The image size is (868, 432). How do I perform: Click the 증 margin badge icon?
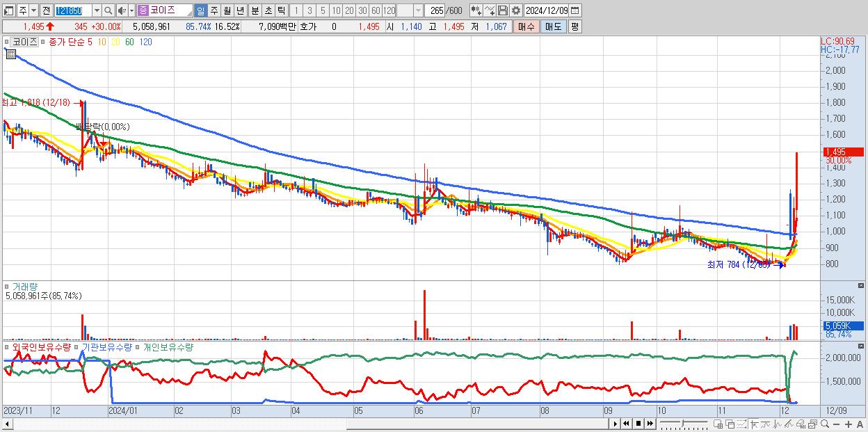(143, 10)
